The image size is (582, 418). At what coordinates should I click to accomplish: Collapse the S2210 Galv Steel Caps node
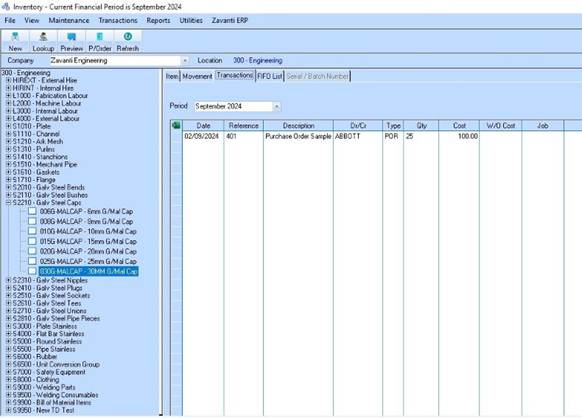coord(8,203)
